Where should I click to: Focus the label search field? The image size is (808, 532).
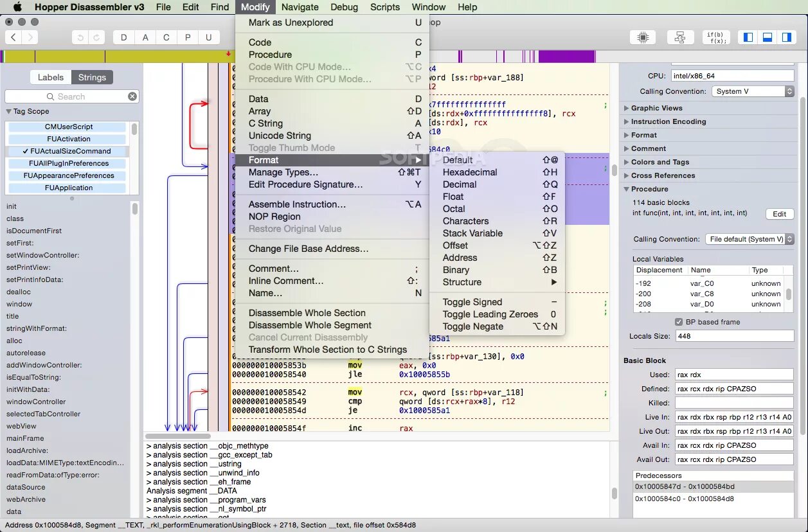pyautogui.click(x=71, y=96)
